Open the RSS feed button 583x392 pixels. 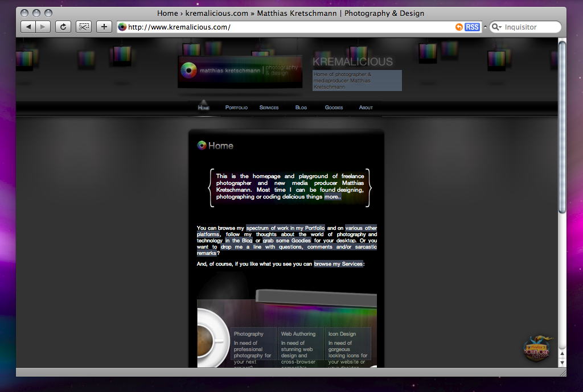[472, 27]
